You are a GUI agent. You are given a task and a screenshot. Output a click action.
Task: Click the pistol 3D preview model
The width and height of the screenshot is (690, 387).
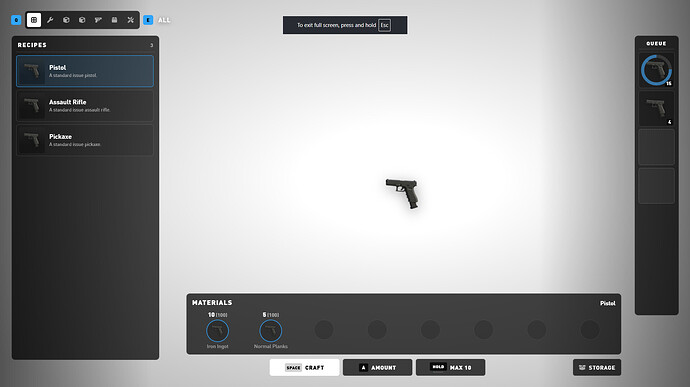coord(403,193)
